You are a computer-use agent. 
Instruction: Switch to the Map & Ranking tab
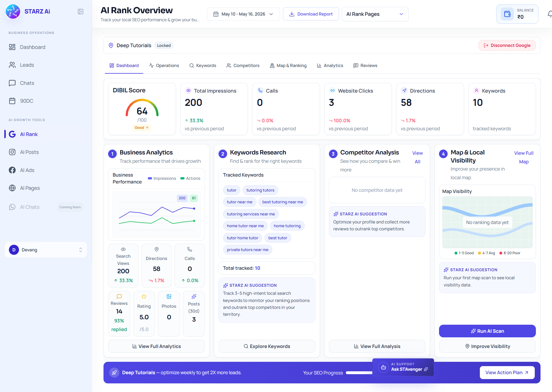click(x=288, y=66)
